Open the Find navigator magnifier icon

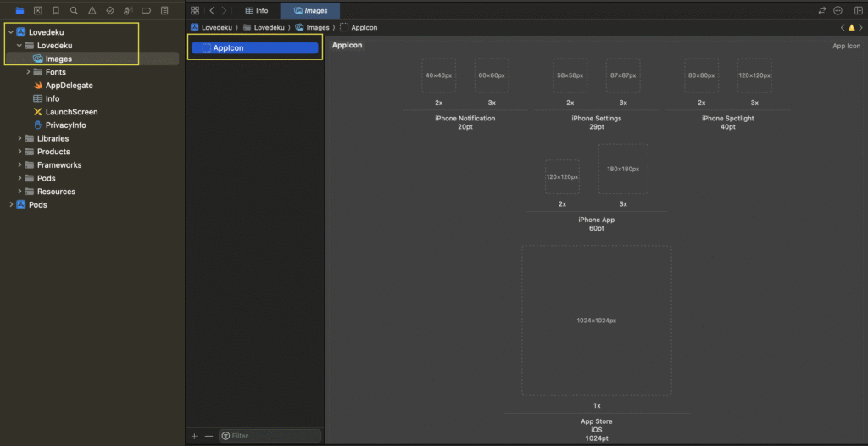[x=74, y=11]
